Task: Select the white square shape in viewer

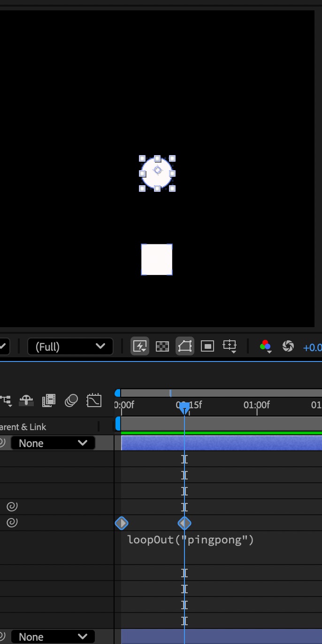Action: pos(157,259)
